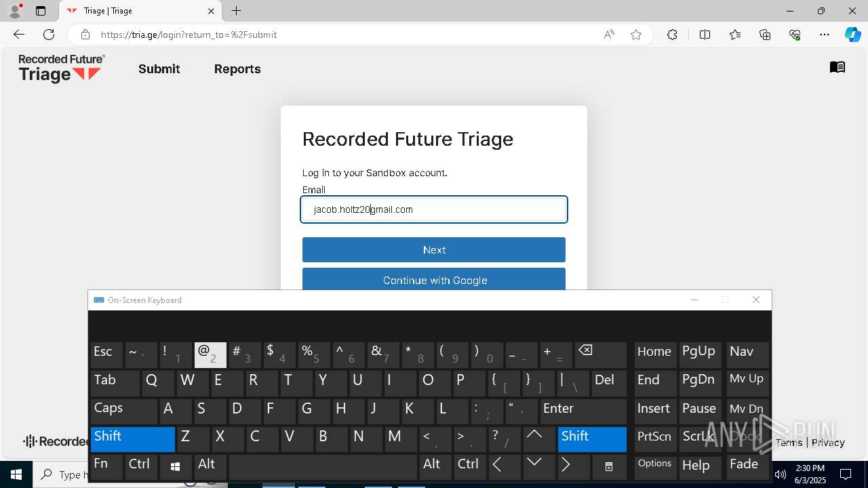View site information lock icon

click(x=85, y=35)
